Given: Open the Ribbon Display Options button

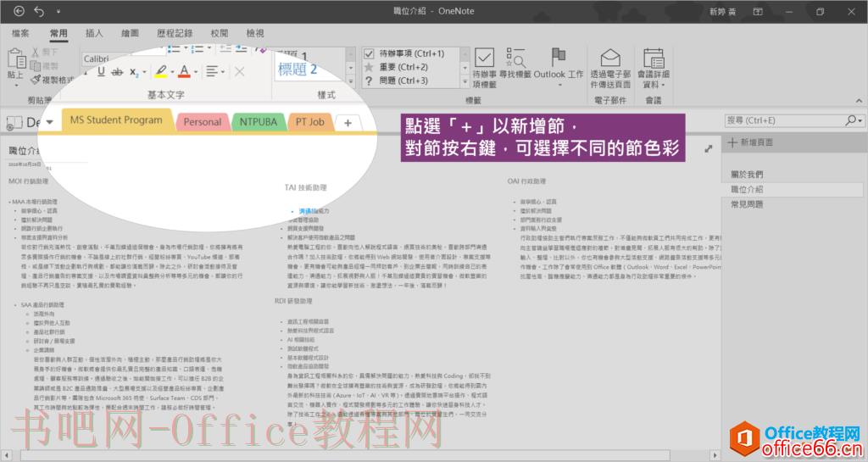Looking at the screenshot, I should [758, 11].
